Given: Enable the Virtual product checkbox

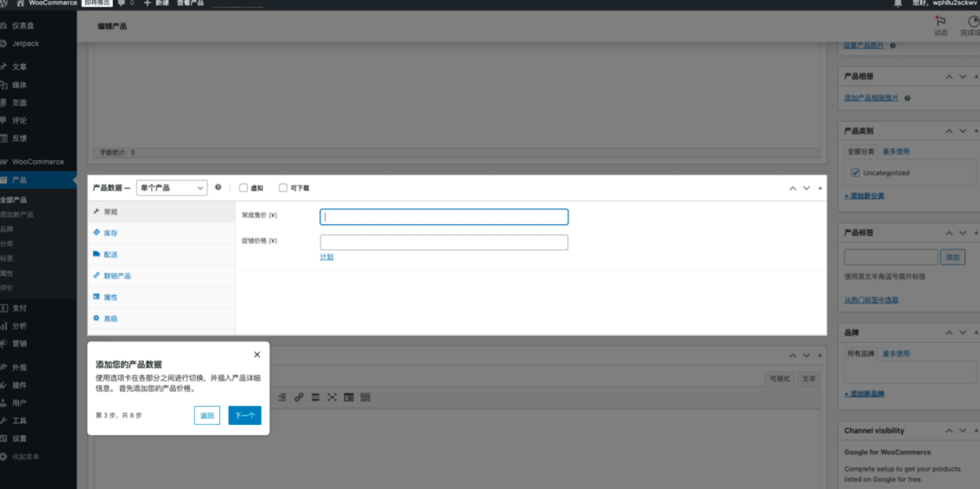Looking at the screenshot, I should 243,188.
